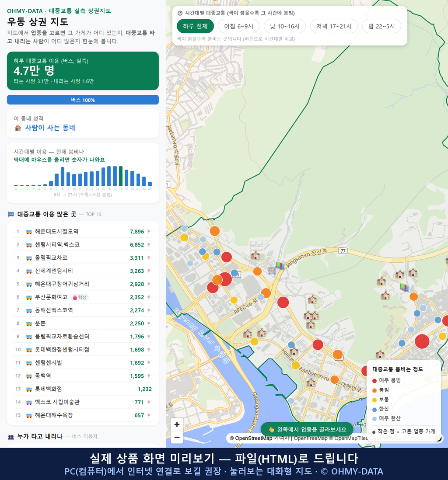Select the 해운대도시철도역 list row
The width and height of the screenshot is (448, 480).
tap(83, 232)
